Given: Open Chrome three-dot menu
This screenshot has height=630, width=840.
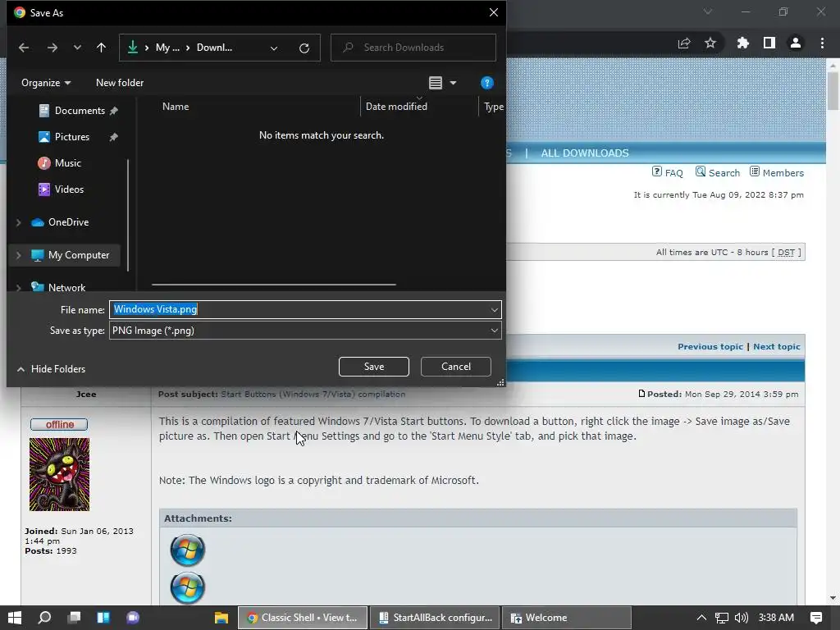Looking at the screenshot, I should (x=822, y=43).
